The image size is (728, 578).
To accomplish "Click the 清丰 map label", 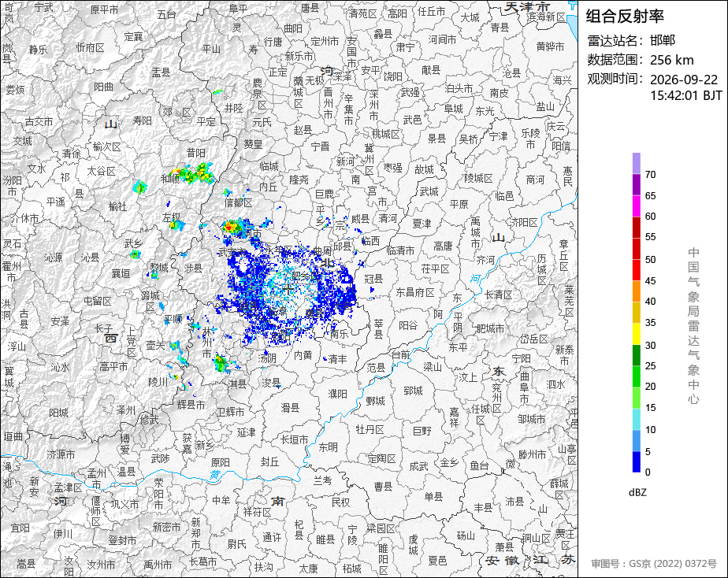I will pyautogui.click(x=337, y=359).
